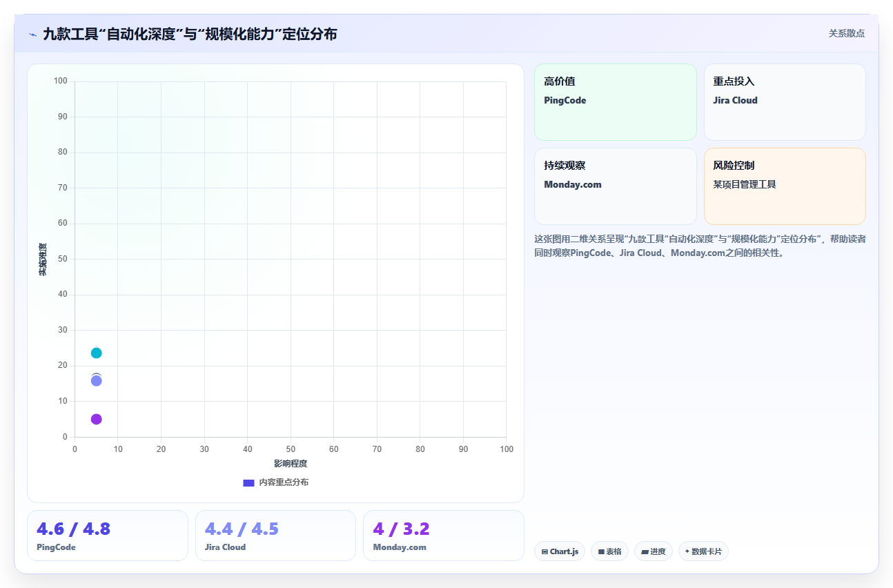Click the cyan scatter point

coord(96,353)
